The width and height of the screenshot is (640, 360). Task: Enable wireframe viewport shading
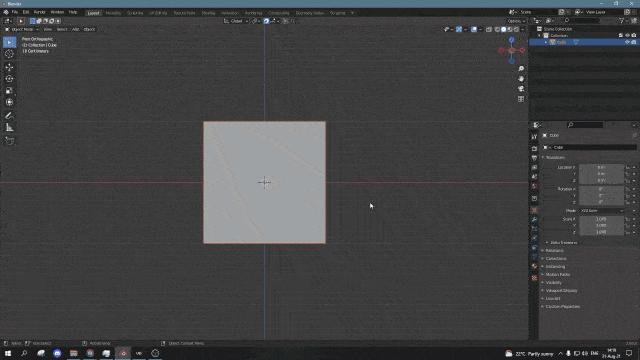click(x=497, y=29)
